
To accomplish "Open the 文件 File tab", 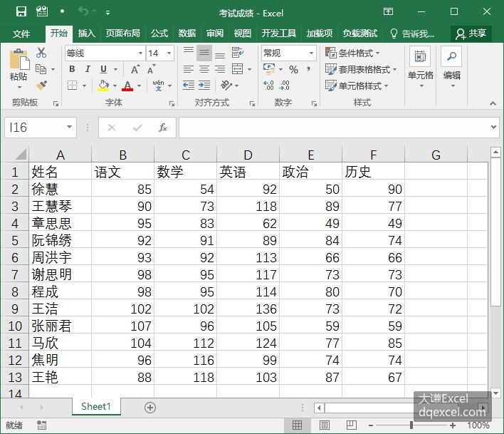I will coord(21,33).
